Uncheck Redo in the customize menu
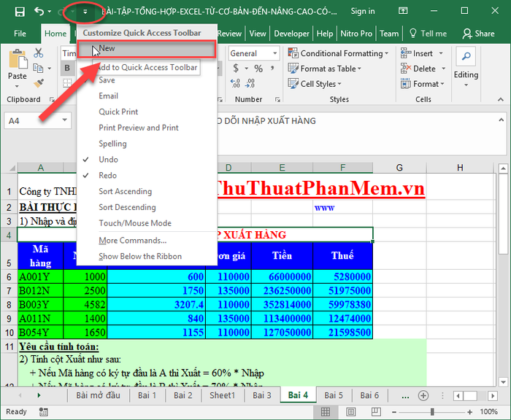Viewport: 511px width, 420px height. click(x=107, y=176)
